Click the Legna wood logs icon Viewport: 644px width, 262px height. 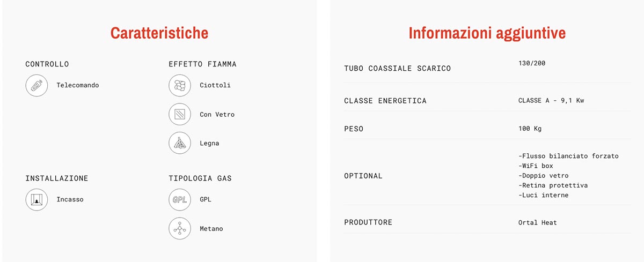coord(180,144)
